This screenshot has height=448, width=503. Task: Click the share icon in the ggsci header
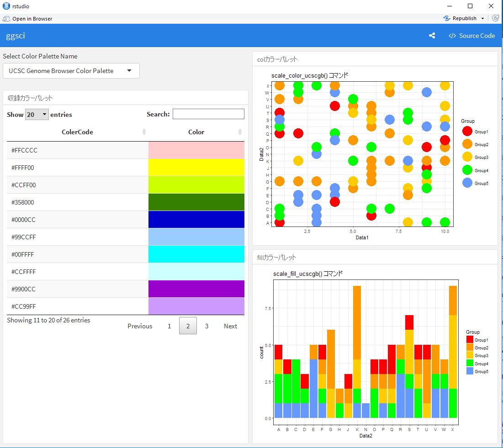click(x=432, y=36)
